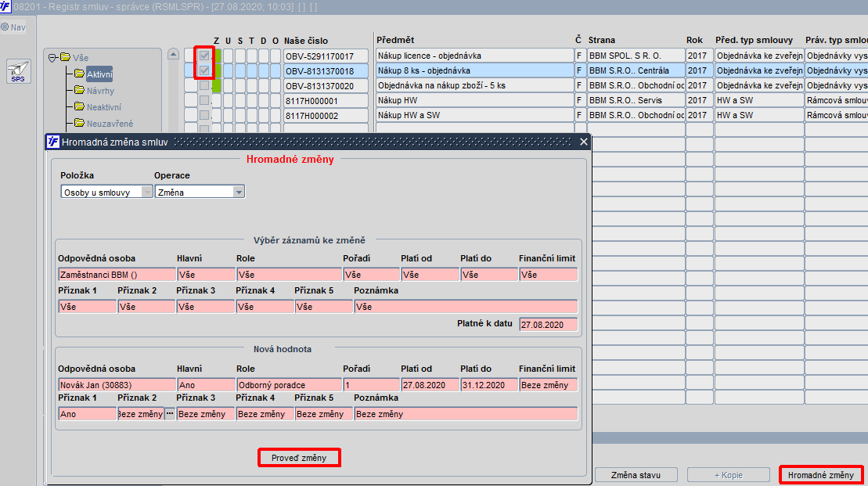Screen dimensions: 868x486
Task: Toggle checkbox for OBV-8131370018 row
Action: coord(204,70)
